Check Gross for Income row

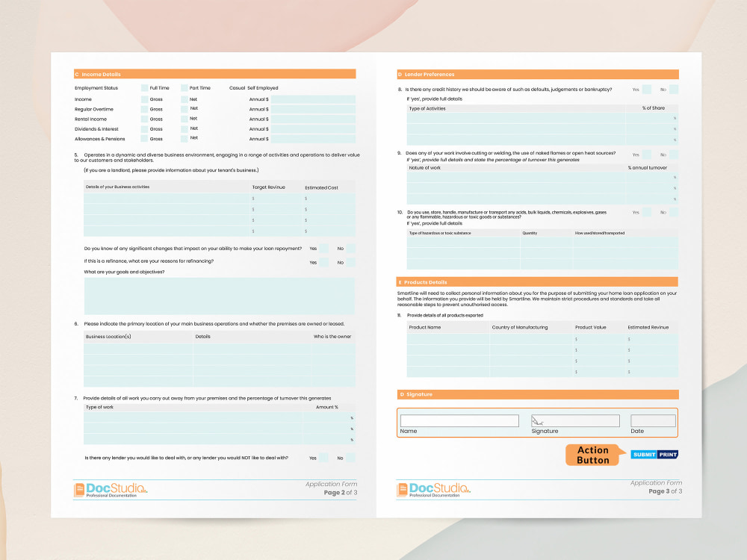[x=143, y=99]
